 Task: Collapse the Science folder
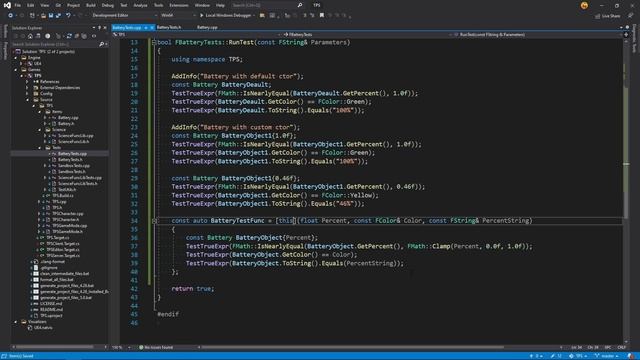pos(40,129)
